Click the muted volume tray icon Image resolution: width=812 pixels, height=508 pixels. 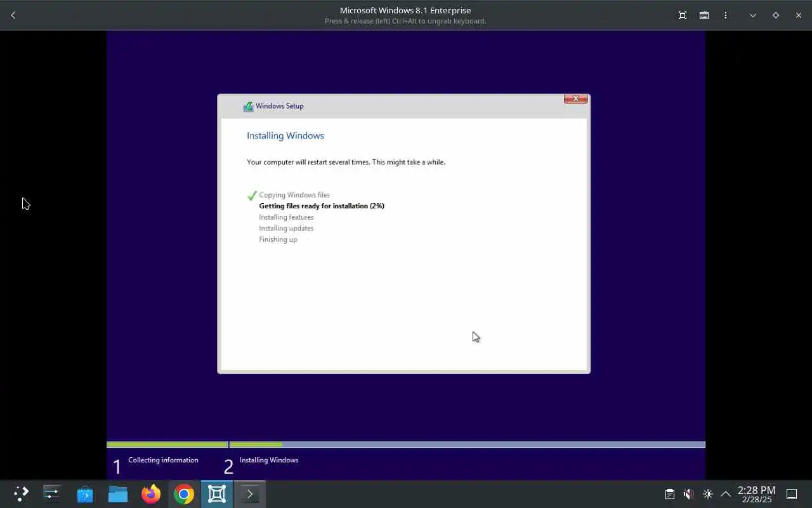[x=689, y=494]
